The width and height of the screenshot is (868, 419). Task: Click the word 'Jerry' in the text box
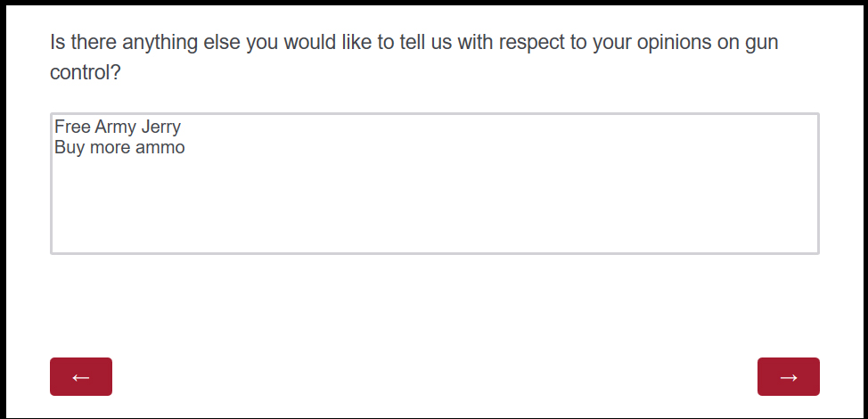tap(161, 127)
